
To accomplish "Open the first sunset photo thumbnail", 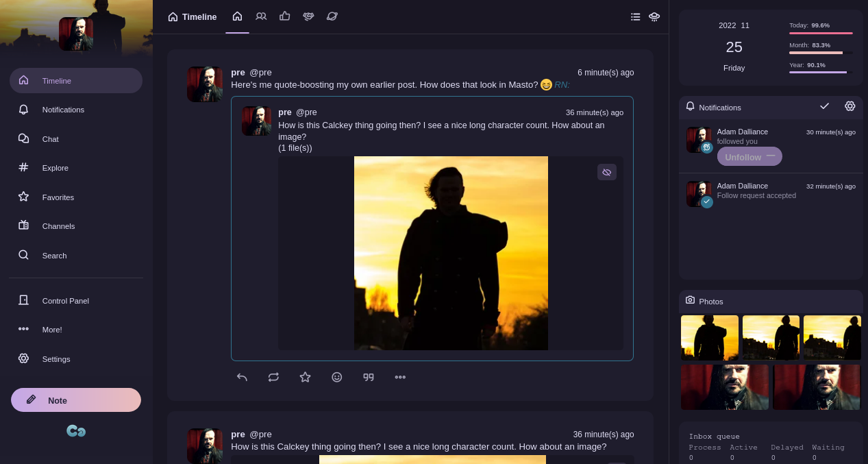I will pos(709,338).
